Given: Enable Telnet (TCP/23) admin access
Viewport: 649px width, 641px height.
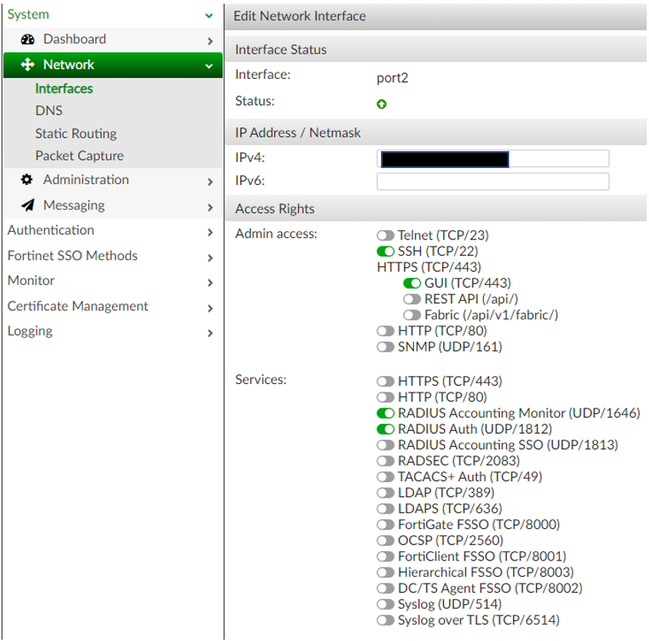Looking at the screenshot, I should (385, 235).
